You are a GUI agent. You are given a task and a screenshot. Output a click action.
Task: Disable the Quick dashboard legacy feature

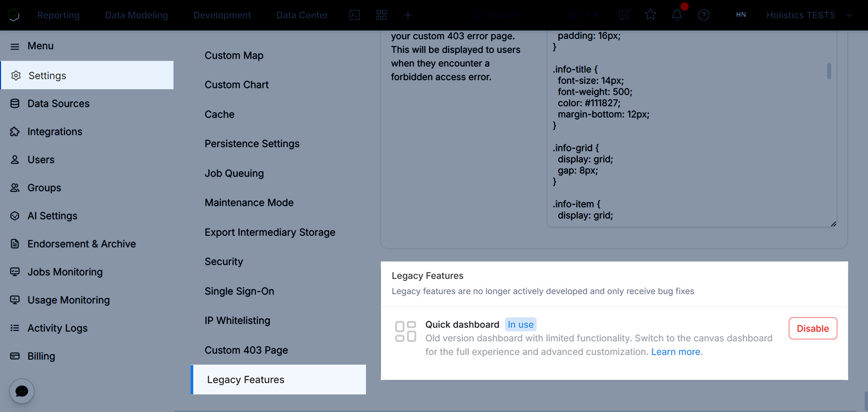click(x=813, y=328)
